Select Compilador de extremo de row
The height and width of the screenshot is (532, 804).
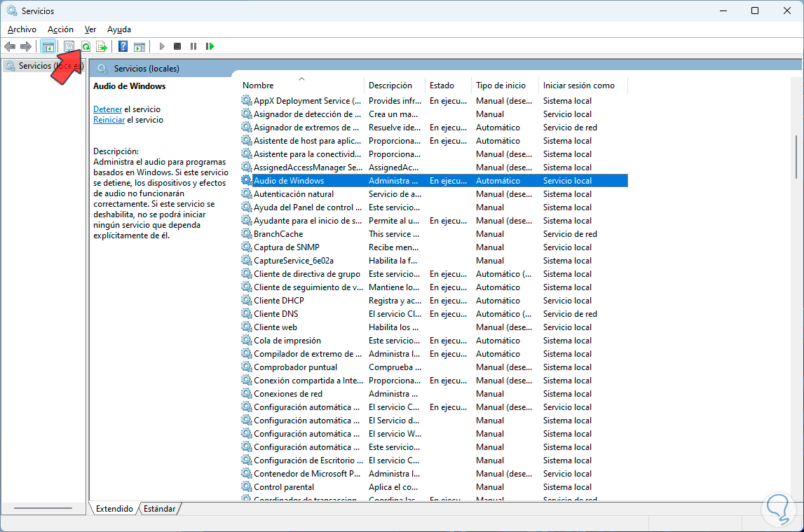(434, 354)
